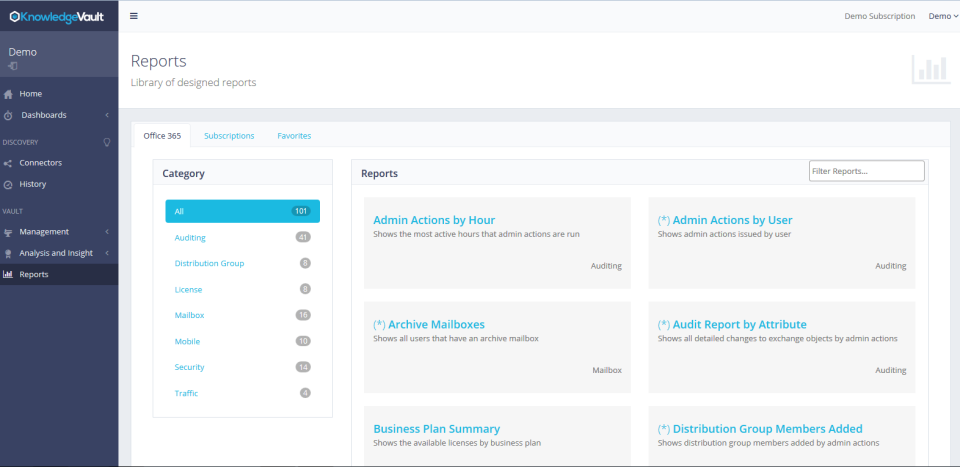Viewport: 960px width, 467px height.
Task: Switch to the Subscriptions tab
Action: [x=229, y=136]
